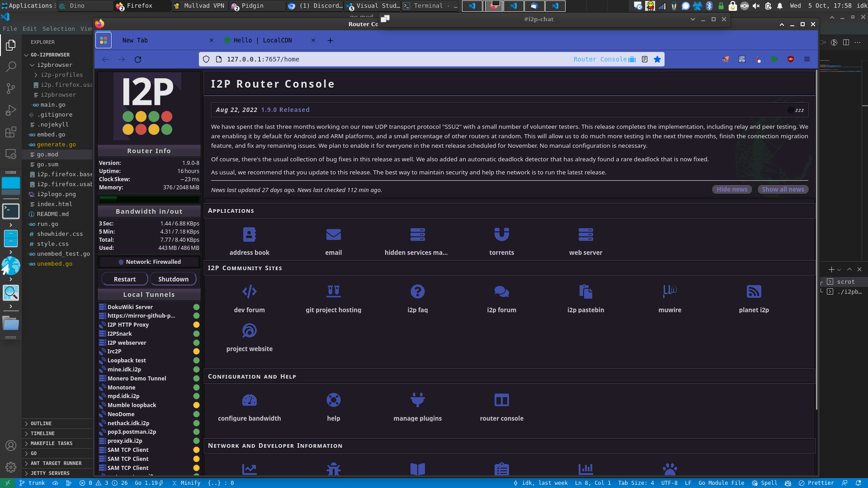Toggle Spell checker in the status bar
868x488 pixels.
tap(764, 483)
